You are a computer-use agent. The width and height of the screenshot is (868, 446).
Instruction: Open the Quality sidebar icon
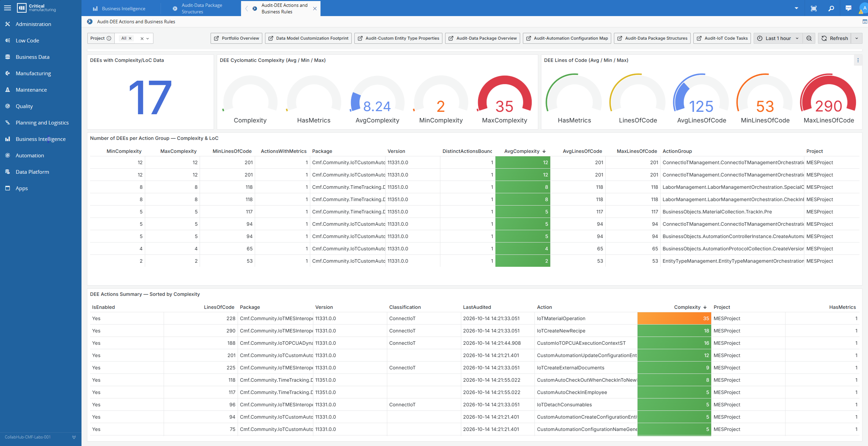click(8, 106)
